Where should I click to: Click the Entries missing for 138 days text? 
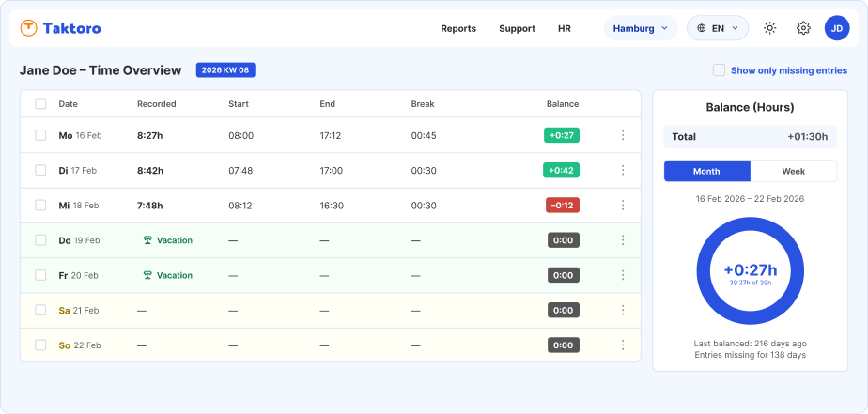pos(750,355)
